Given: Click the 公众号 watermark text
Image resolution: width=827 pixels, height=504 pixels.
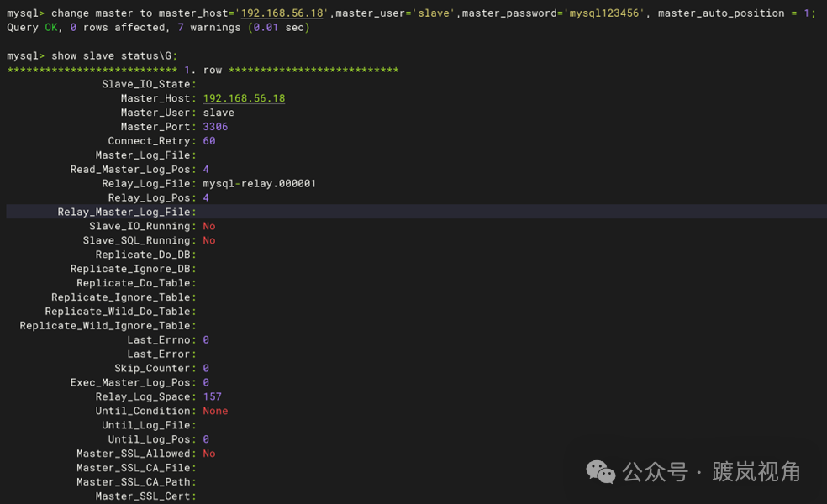Looking at the screenshot, I should coord(655,472).
